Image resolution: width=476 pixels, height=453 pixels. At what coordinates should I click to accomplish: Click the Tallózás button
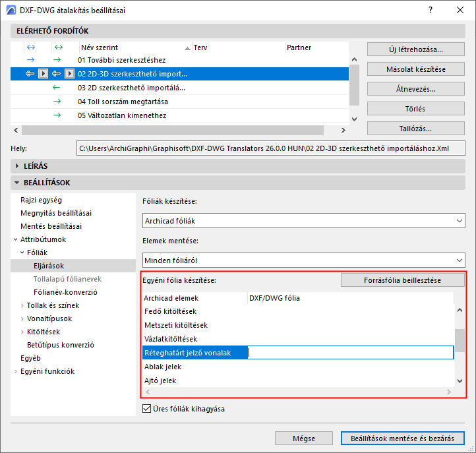[416, 129]
